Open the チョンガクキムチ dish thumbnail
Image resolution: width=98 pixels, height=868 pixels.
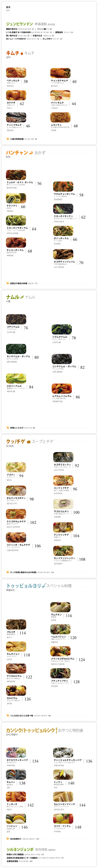pos(60,73)
